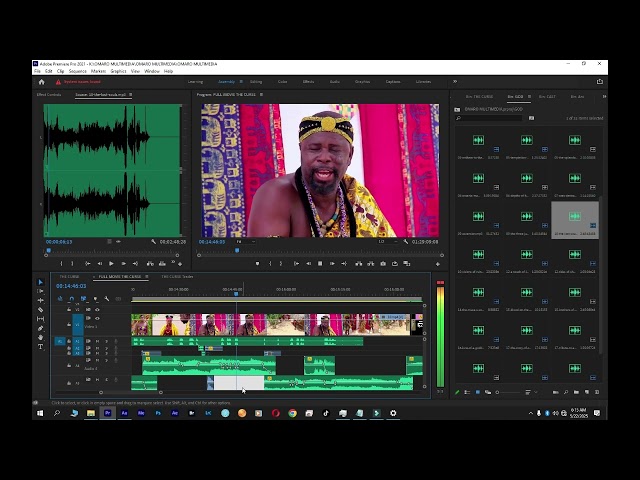Step forward one frame in Program monitor

tap(332, 264)
